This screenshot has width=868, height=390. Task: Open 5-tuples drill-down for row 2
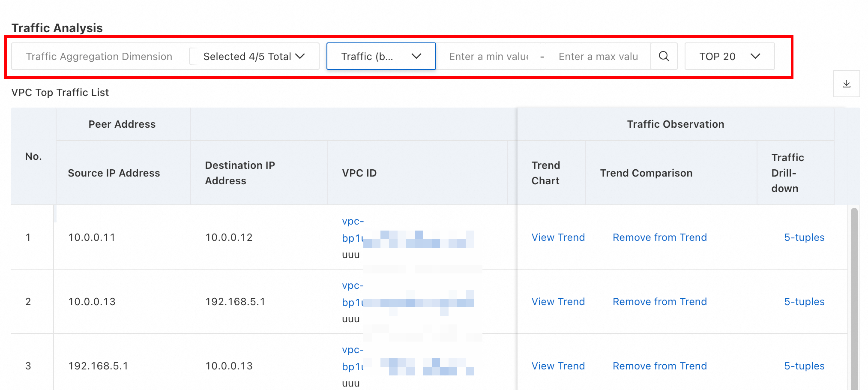coord(804,302)
